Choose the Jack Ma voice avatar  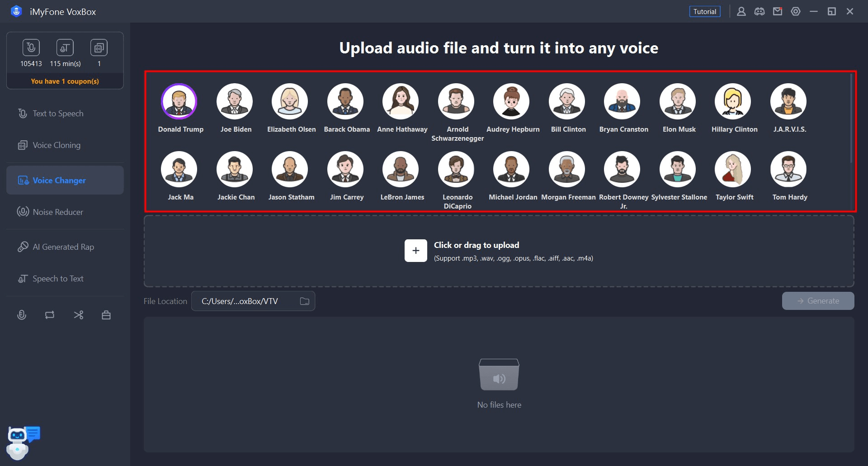coord(179,169)
